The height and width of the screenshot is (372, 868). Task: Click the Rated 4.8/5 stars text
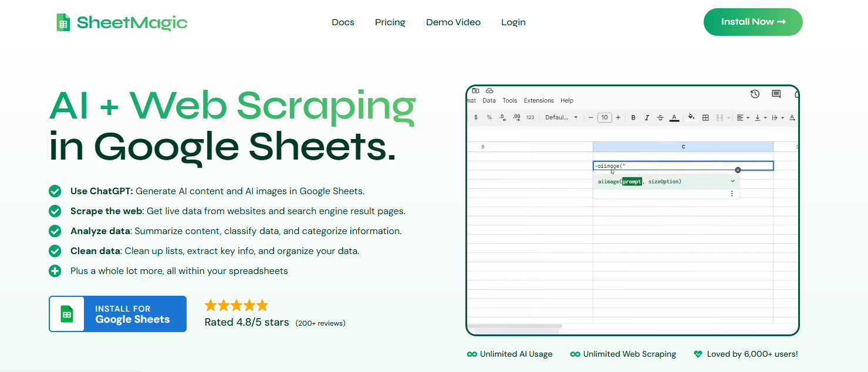click(x=246, y=322)
